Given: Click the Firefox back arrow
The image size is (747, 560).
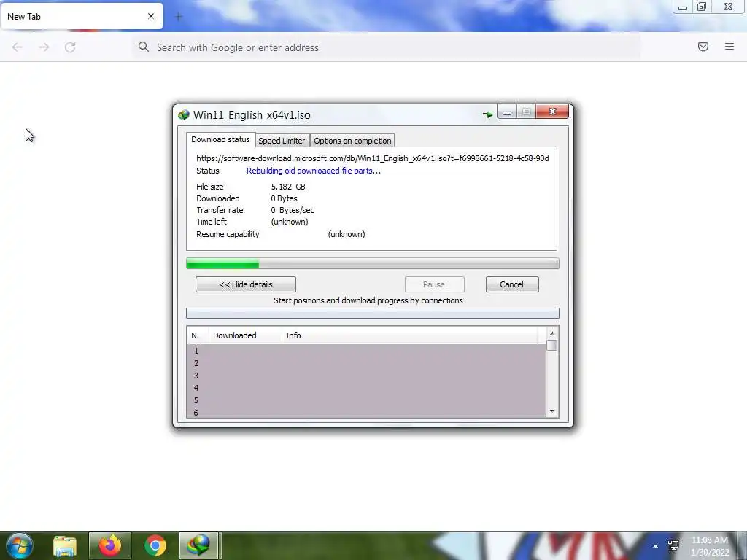Looking at the screenshot, I should [18, 47].
